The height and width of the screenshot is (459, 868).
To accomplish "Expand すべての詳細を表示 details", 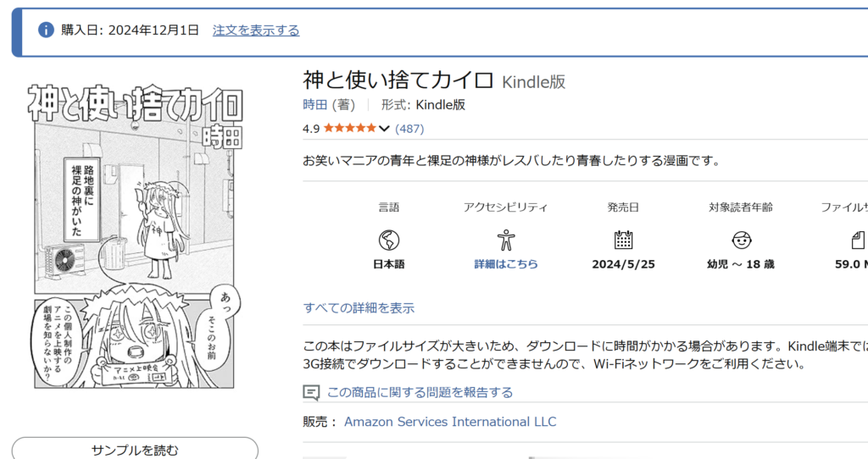I will pos(359,308).
